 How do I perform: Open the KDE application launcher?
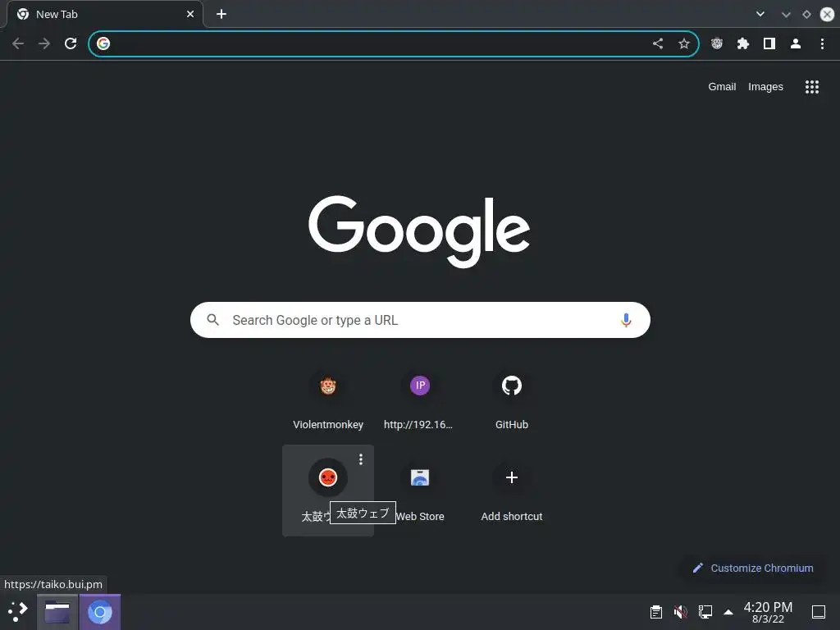pos(18,612)
